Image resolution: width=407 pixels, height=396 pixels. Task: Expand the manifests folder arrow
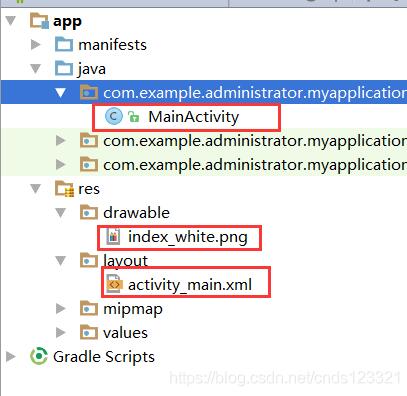[x=35, y=45]
